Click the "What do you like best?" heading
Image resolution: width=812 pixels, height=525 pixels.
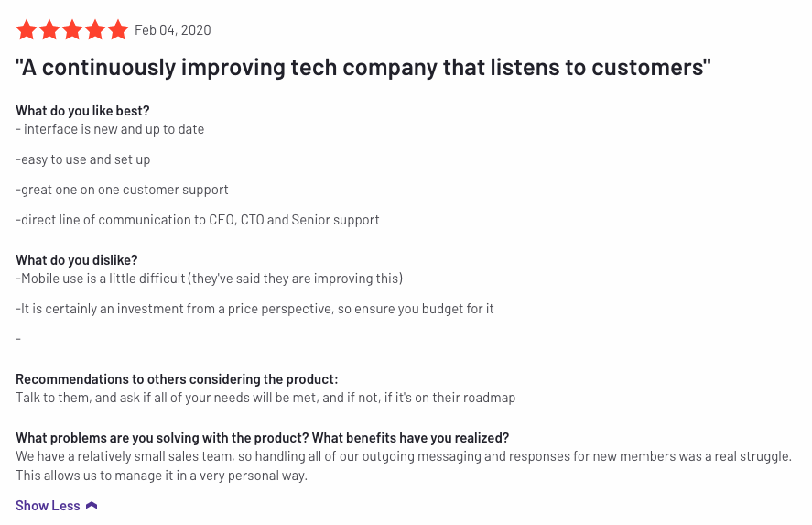(x=82, y=110)
